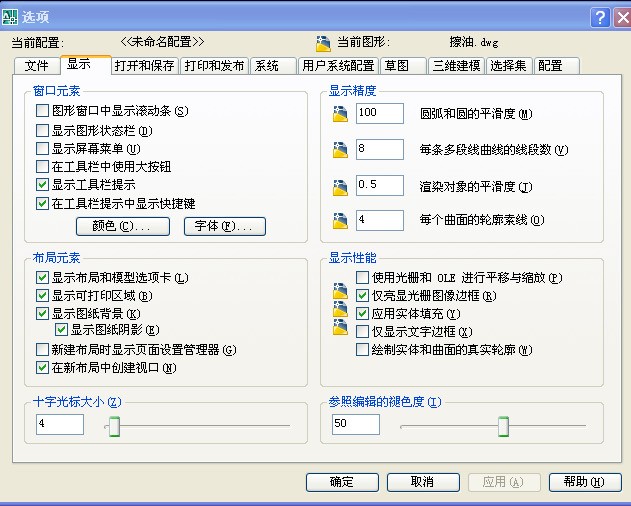Image resolution: width=631 pixels, height=506 pixels.
Task: Enable 显示图形状态栏 checkbox
Action: click(42, 130)
